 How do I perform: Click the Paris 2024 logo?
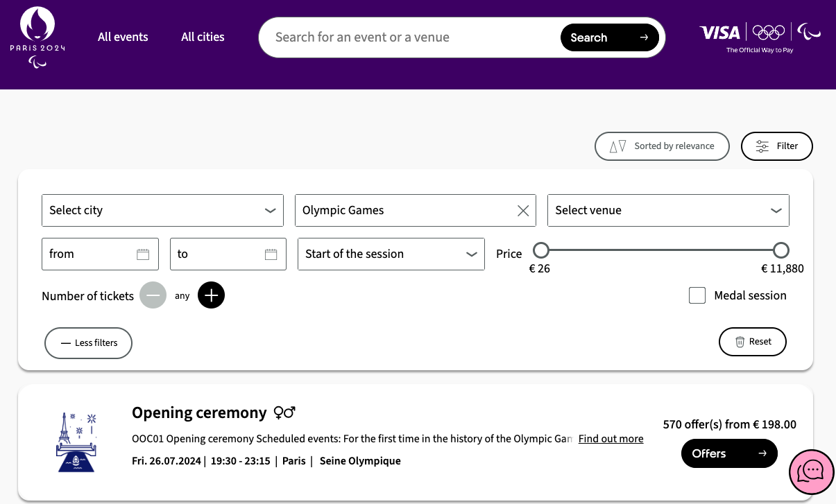[x=37, y=38]
